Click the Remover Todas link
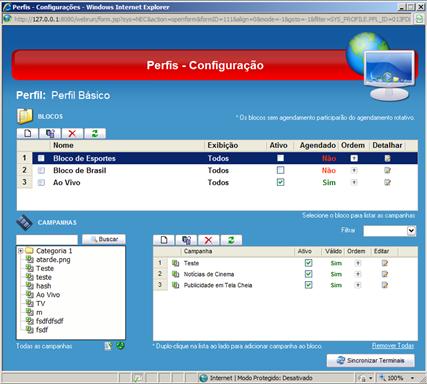 click(393, 346)
